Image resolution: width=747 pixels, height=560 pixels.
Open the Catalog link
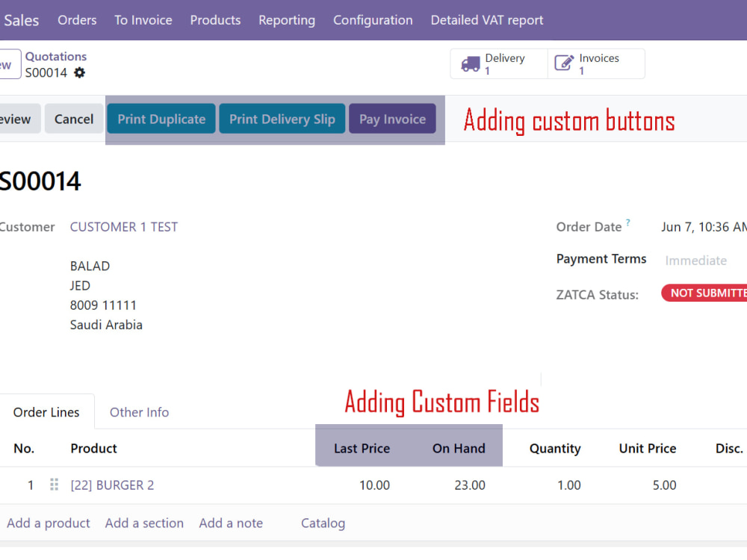[323, 523]
